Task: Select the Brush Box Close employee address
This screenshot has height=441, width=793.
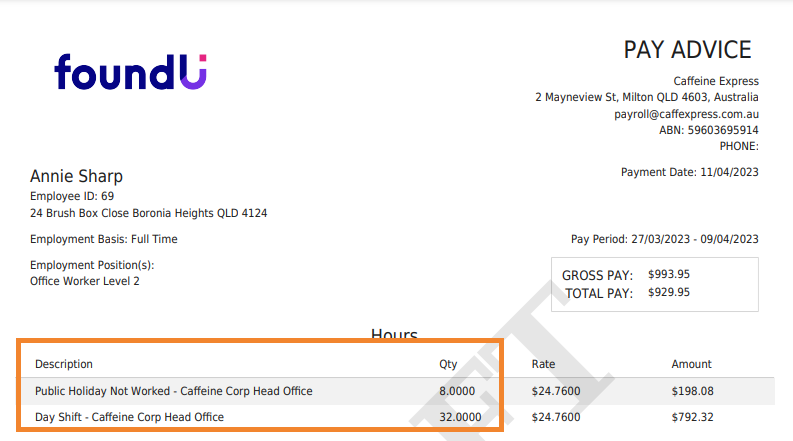Action: 148,213
